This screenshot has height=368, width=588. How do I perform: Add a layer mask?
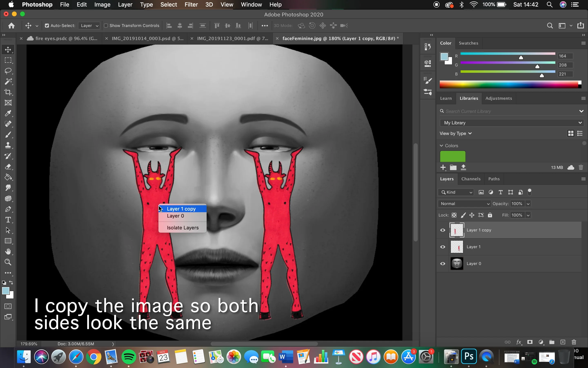(530, 342)
